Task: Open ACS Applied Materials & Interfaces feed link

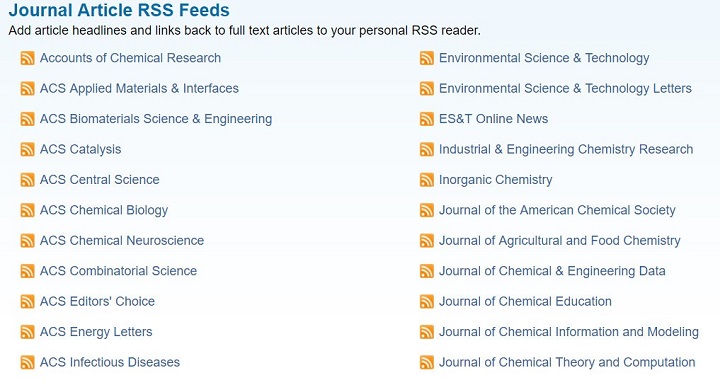Action: coord(139,89)
